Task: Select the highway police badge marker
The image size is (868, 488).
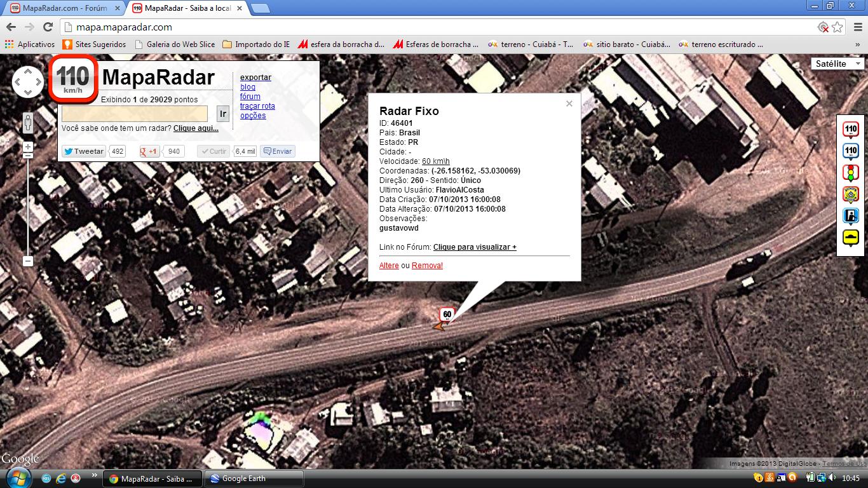Action: coord(850,194)
